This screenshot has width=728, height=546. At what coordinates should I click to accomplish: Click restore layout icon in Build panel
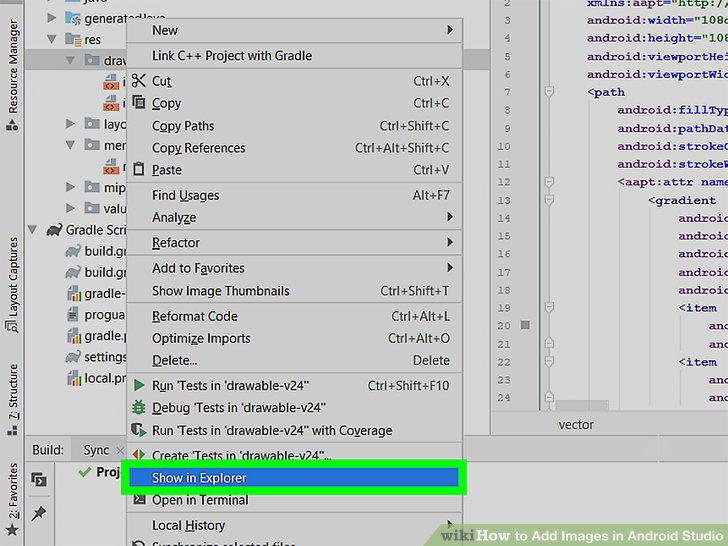(x=39, y=479)
